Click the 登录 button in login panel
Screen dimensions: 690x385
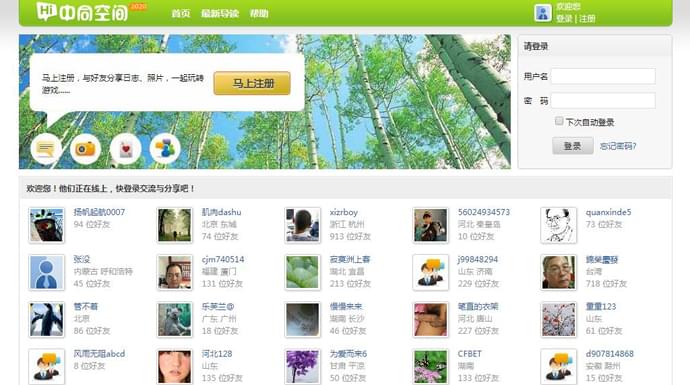573,146
